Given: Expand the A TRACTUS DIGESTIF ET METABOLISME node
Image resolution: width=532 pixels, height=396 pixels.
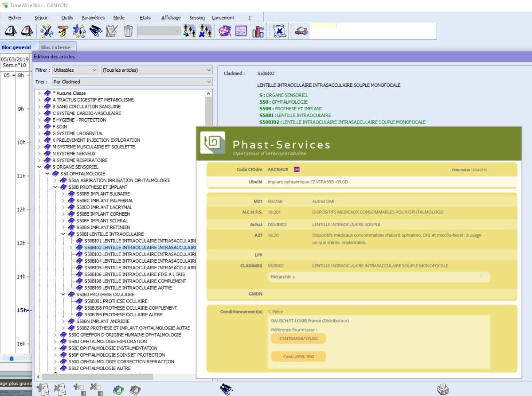Looking at the screenshot, I should coord(39,100).
